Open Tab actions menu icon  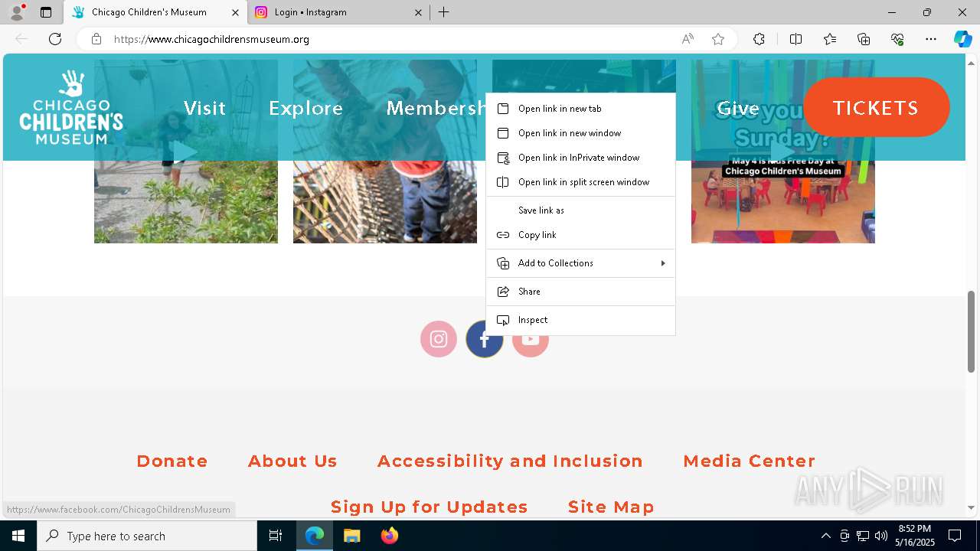[x=46, y=12]
